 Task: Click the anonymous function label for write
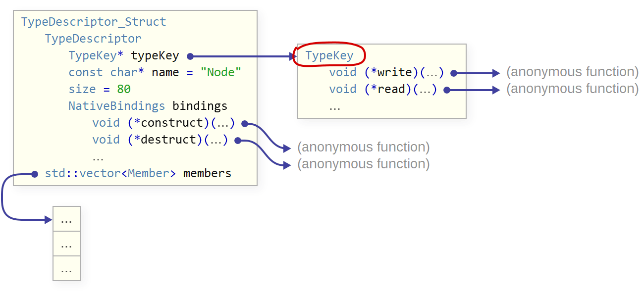click(x=572, y=72)
